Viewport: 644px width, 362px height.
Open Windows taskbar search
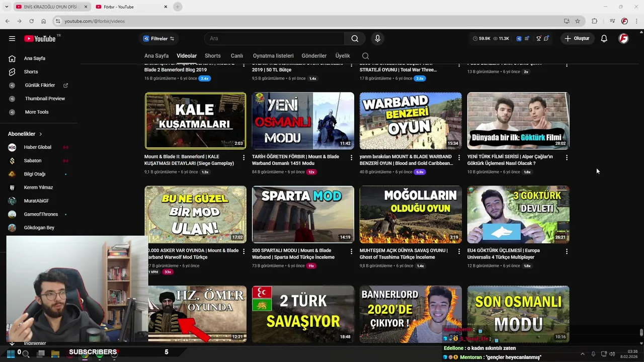coord(26,354)
